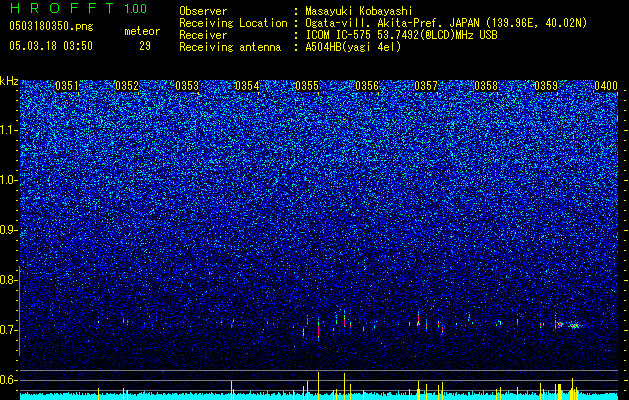Click the kHz axis unit label
The height and width of the screenshot is (400, 629).
9,81
